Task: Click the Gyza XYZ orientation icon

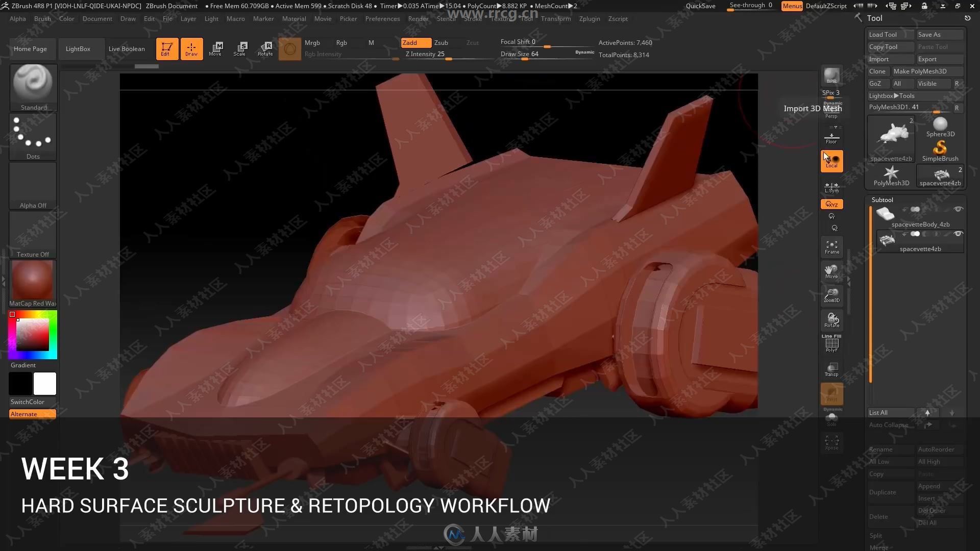Action: point(831,204)
